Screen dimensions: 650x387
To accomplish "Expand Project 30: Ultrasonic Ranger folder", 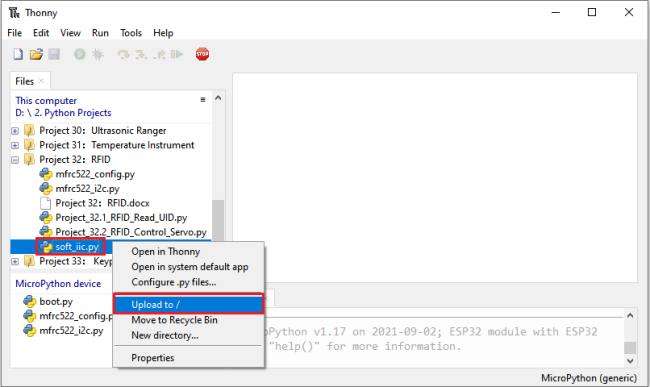I will pyautogui.click(x=15, y=131).
